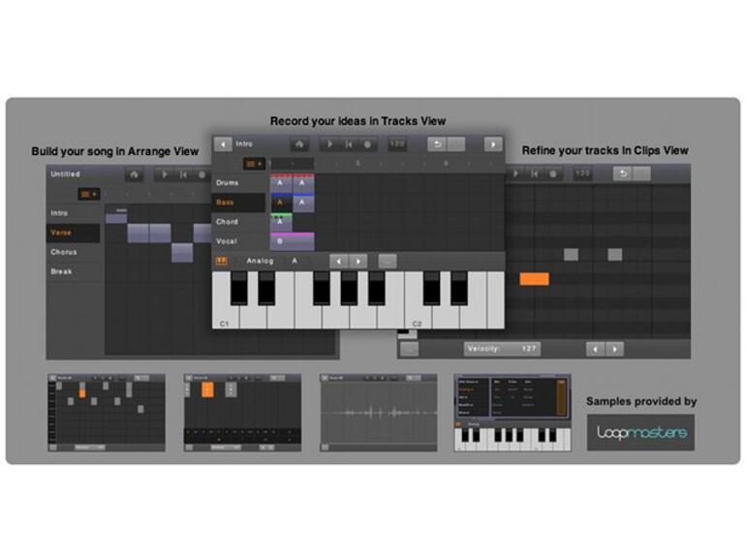Image resolution: width=746 pixels, height=560 pixels.
Task: Rewind to start in Clips View
Action: pyautogui.click(x=534, y=174)
